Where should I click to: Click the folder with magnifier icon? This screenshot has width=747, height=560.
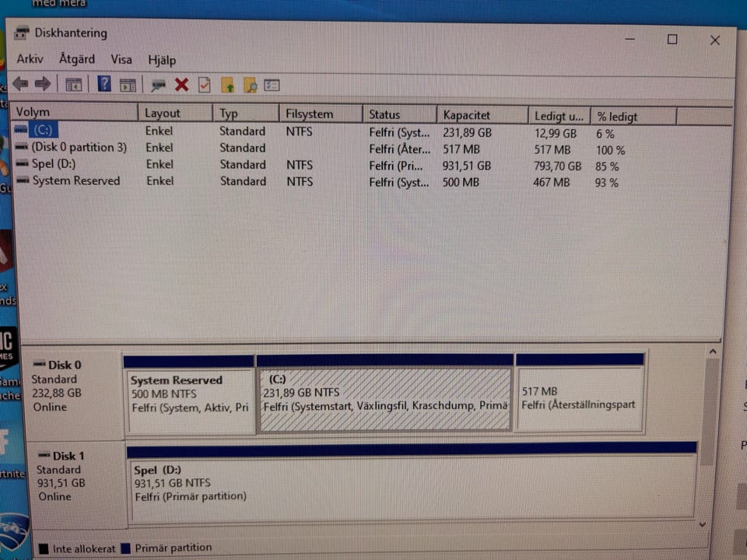click(x=250, y=85)
